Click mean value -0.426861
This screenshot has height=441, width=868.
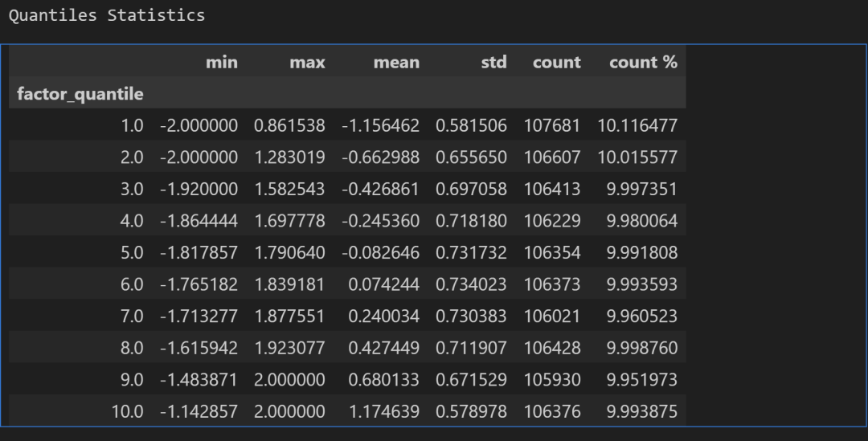point(380,190)
